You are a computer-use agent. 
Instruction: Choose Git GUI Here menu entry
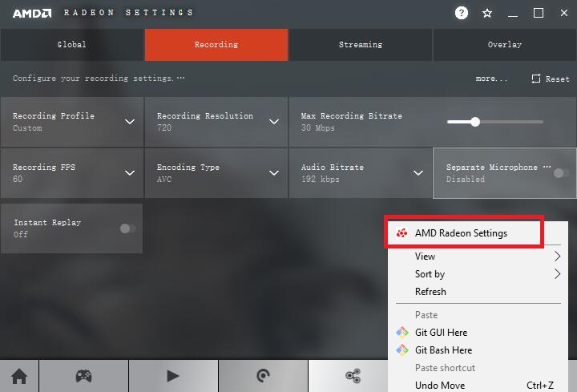478,333
